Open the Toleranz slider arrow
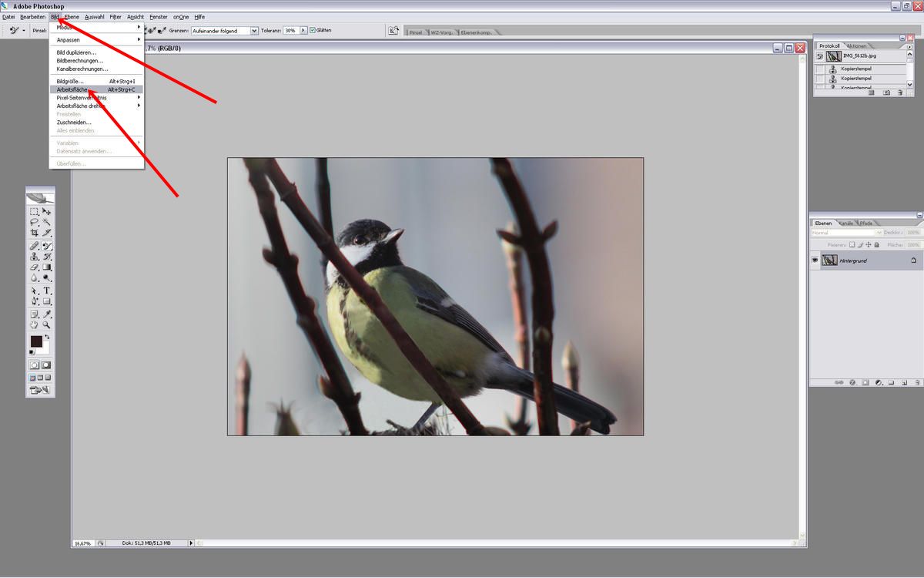924x578 pixels. (303, 31)
